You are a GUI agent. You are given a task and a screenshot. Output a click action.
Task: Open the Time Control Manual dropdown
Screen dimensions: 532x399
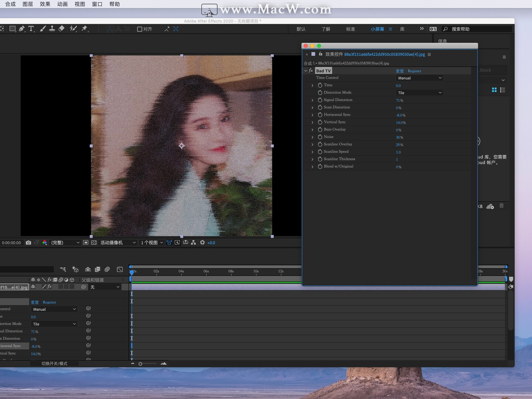[x=419, y=78]
